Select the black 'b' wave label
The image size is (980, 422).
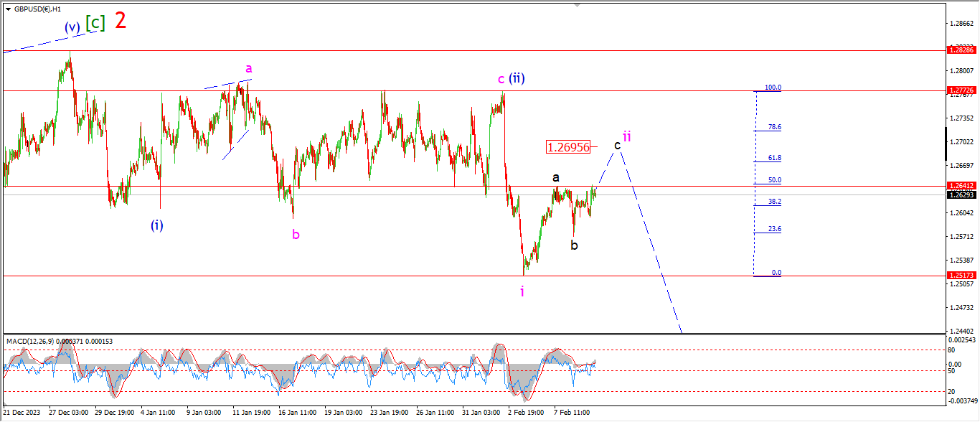574,245
